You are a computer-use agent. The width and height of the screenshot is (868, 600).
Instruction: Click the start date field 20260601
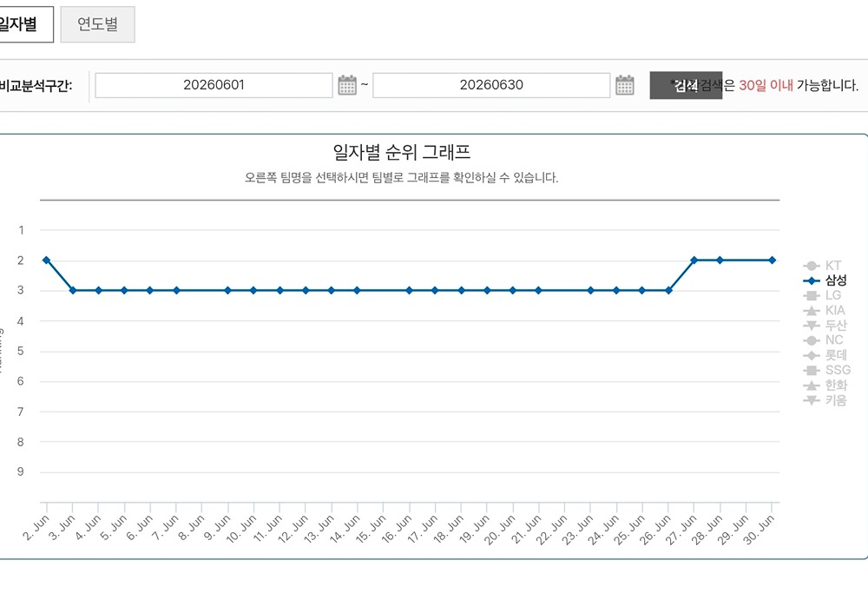(x=214, y=85)
